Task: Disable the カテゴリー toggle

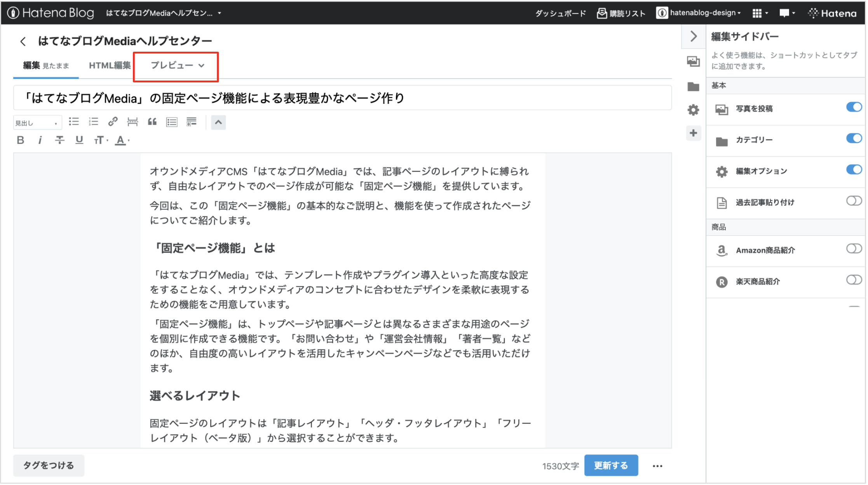Action: pyautogui.click(x=854, y=138)
